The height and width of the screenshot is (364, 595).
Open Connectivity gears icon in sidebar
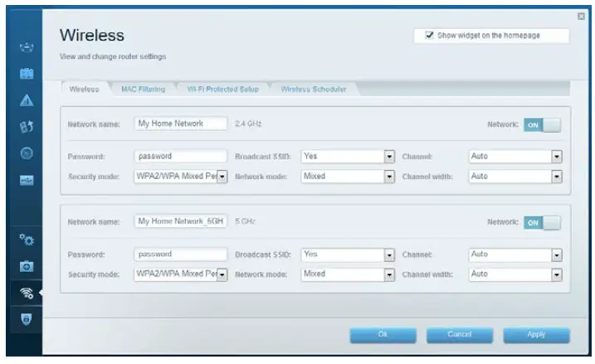pyautogui.click(x=27, y=240)
